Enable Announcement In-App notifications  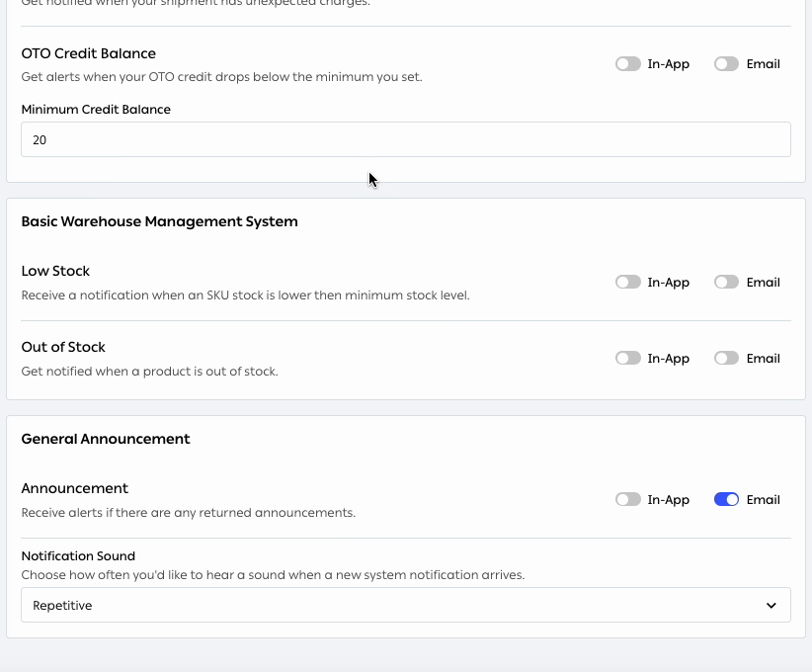pos(628,499)
